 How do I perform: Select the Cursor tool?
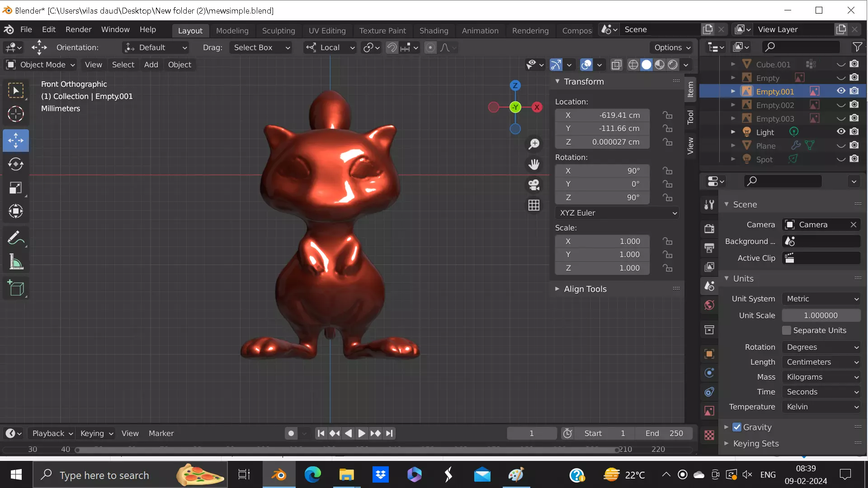[16, 114]
